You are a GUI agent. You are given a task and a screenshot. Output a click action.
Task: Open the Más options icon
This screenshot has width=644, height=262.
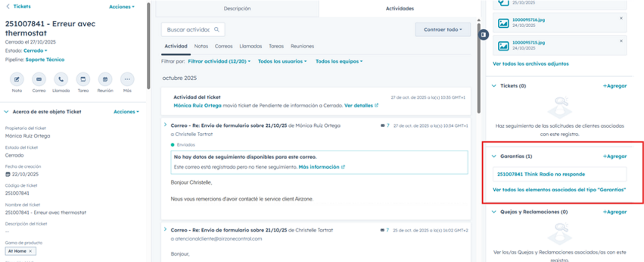click(127, 79)
